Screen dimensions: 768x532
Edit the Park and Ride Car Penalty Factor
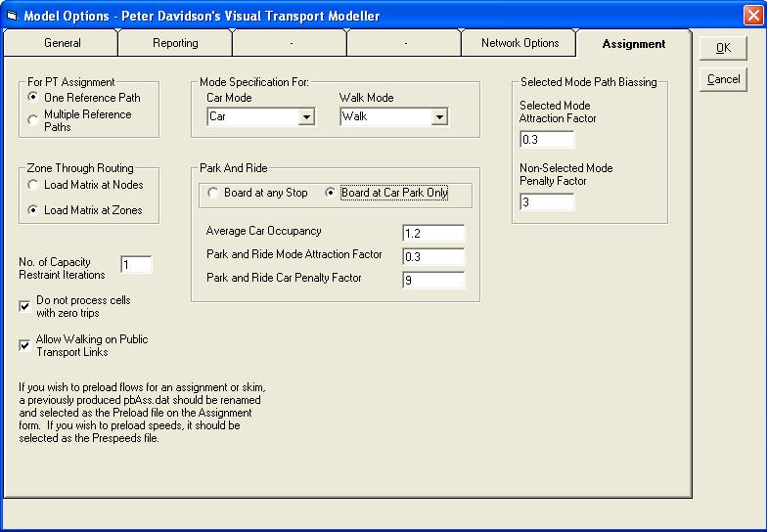432,280
